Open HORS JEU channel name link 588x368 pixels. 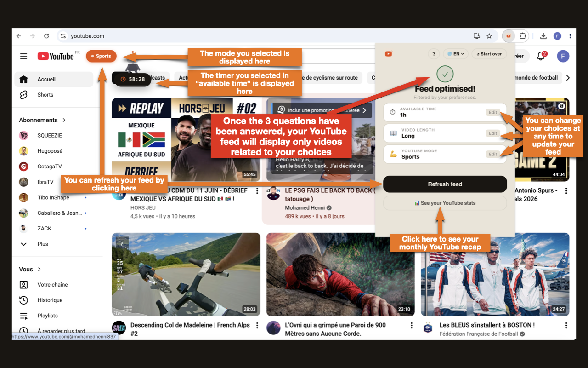143,207
